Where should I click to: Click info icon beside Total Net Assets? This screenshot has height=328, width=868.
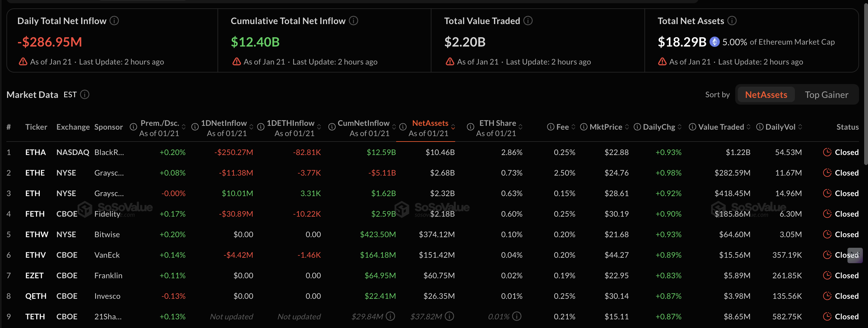click(x=732, y=21)
